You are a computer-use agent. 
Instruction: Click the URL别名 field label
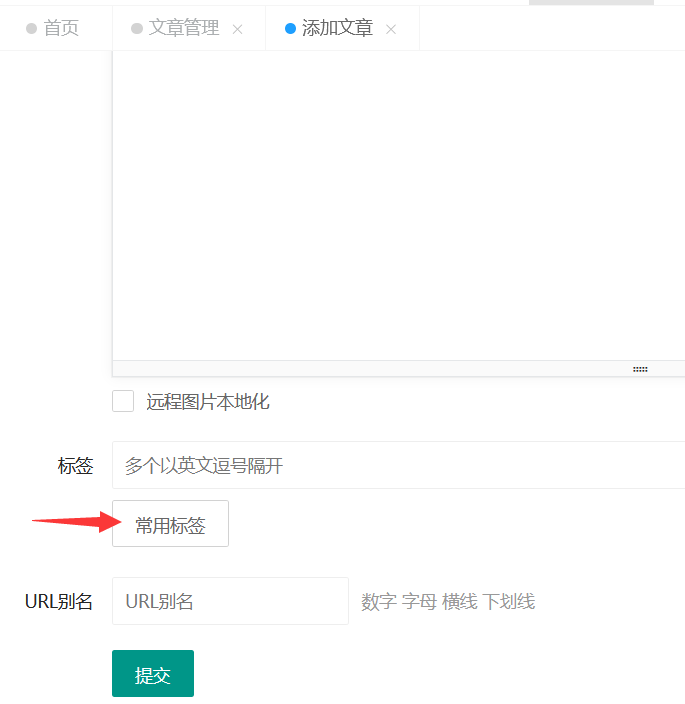(x=59, y=602)
